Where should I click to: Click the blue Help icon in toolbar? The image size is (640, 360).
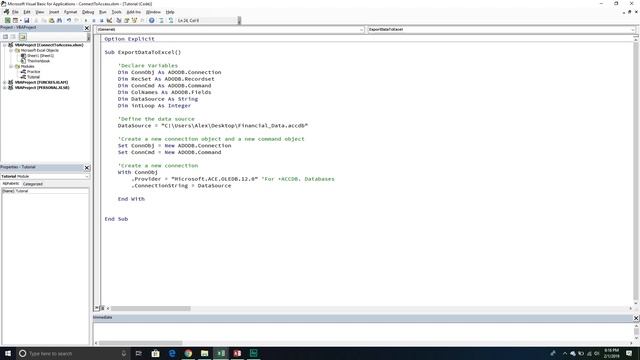151,20
